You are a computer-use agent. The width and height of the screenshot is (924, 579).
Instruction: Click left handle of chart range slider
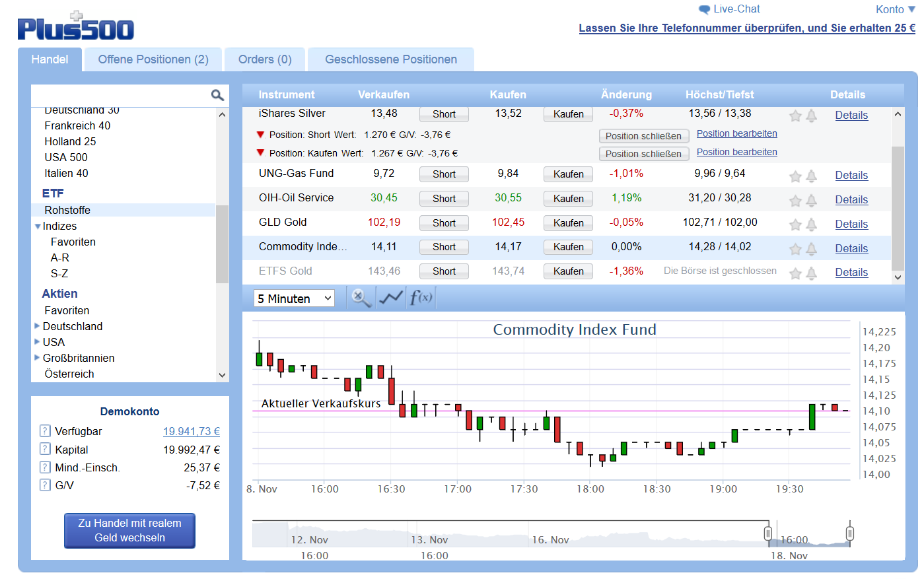point(768,533)
